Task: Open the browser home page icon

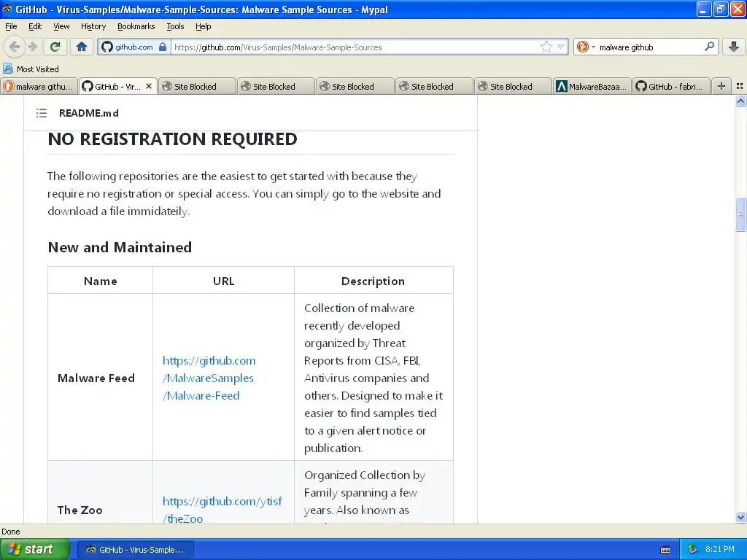Action: point(82,47)
